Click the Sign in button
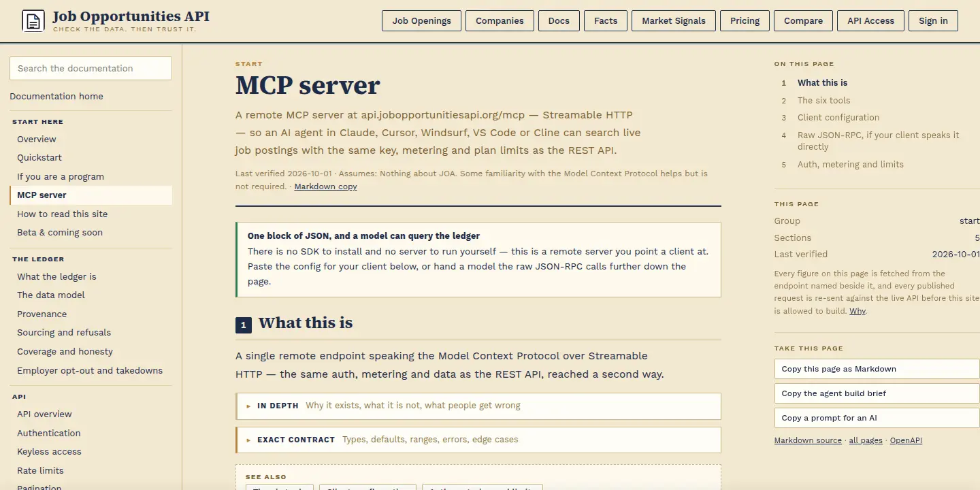The image size is (980, 490). tap(933, 20)
